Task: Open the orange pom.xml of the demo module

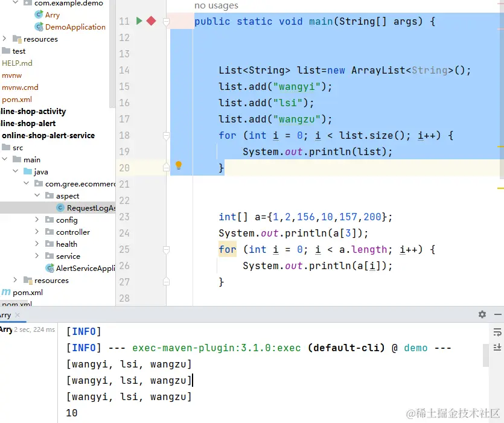Action: coord(17,100)
